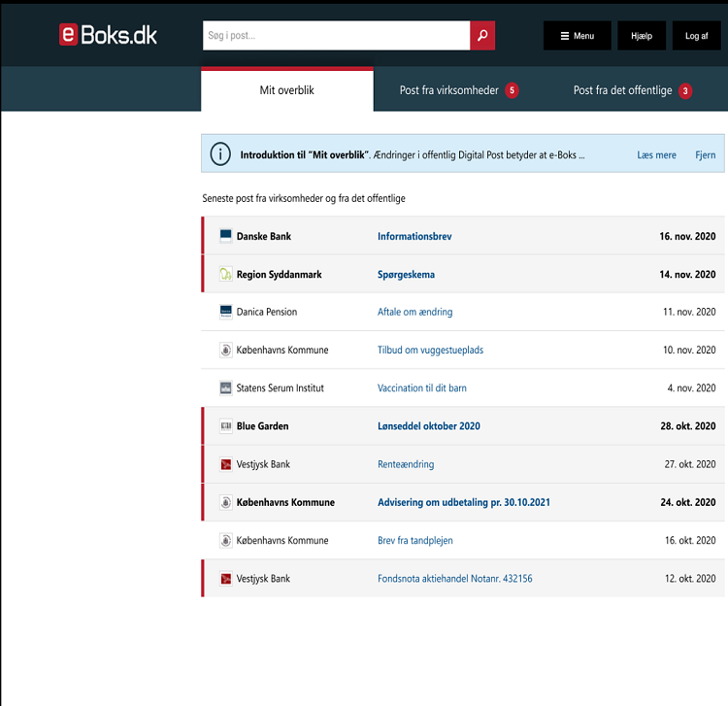
Task: Open the Lønseddel oktober 2020 message
Action: click(x=429, y=426)
